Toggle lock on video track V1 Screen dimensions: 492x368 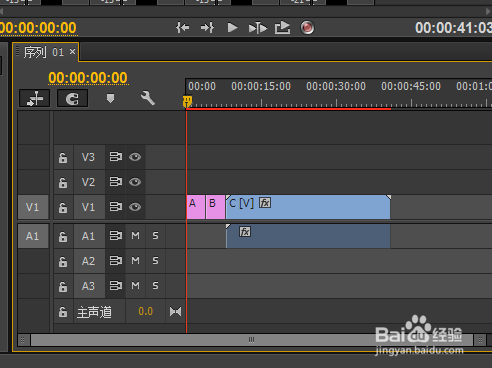pyautogui.click(x=63, y=207)
